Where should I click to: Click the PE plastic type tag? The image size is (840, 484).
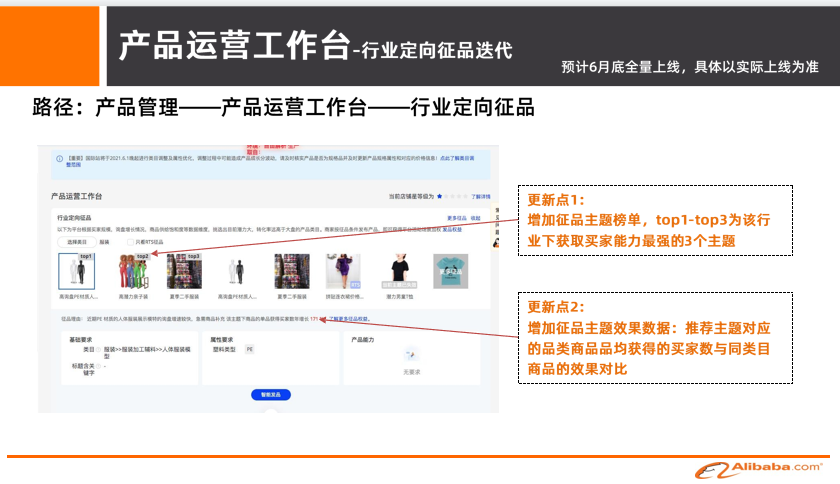[249, 351]
